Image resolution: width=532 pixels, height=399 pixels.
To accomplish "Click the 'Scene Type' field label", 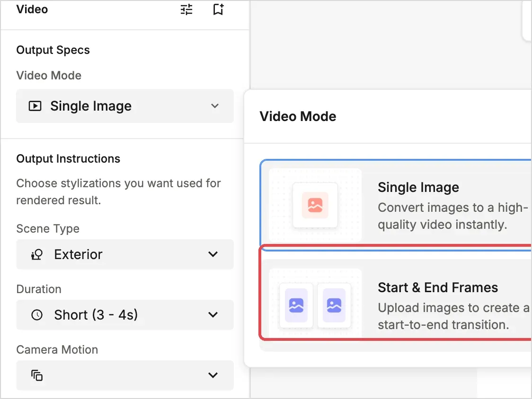I will pos(48,229).
